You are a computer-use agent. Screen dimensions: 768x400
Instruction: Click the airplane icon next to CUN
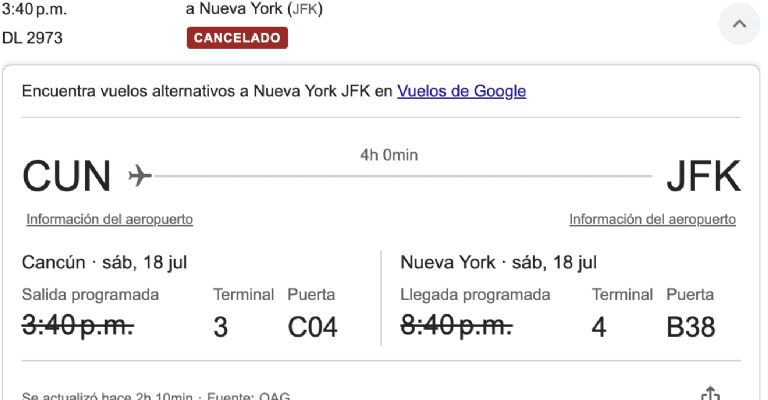coord(140,175)
